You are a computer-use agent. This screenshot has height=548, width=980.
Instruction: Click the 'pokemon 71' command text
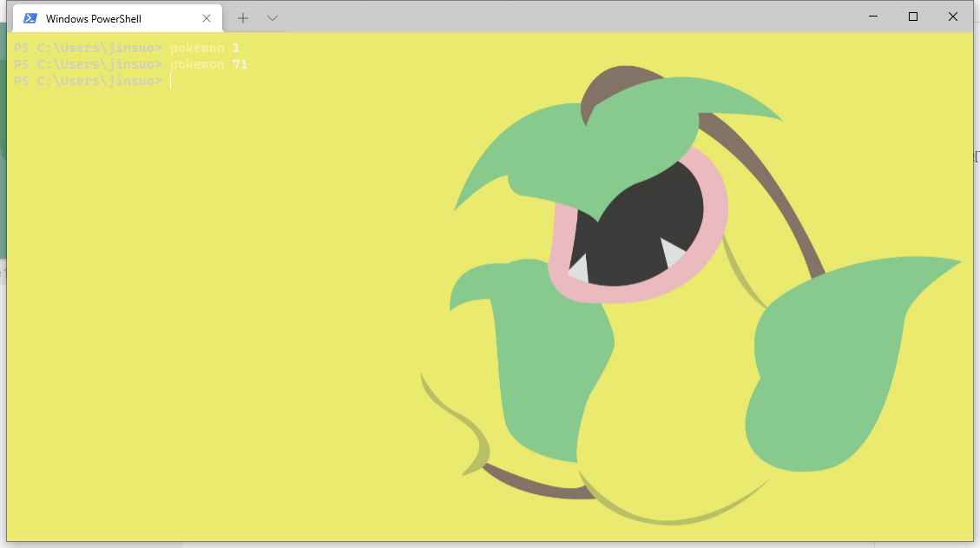(208, 64)
